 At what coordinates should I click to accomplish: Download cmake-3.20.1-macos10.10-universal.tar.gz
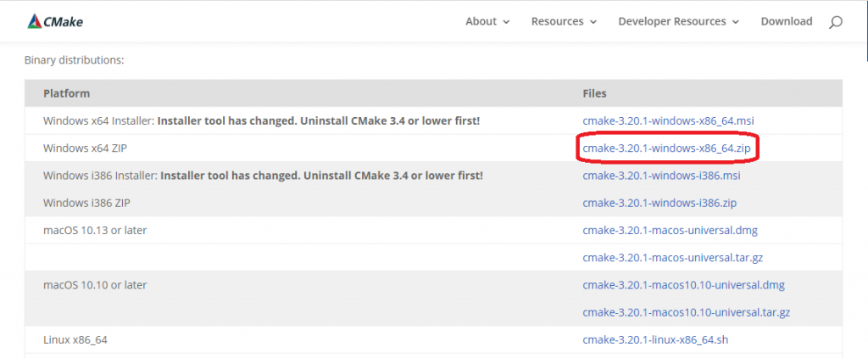(686, 312)
